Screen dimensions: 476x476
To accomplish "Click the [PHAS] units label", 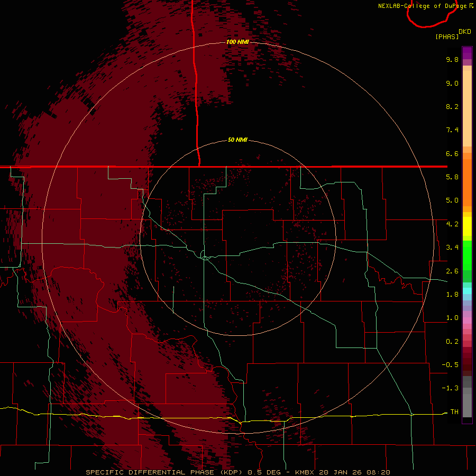I will click(x=447, y=36).
